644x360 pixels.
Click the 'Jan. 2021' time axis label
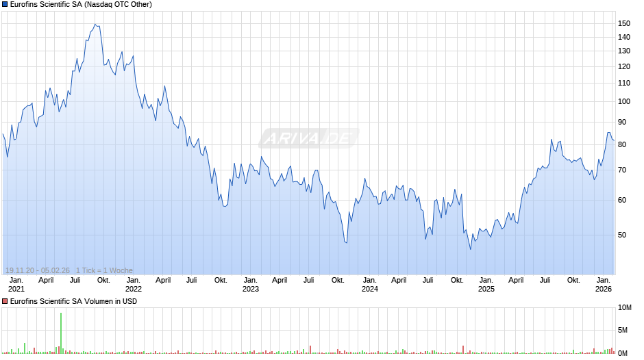pyautogui.click(x=16, y=285)
